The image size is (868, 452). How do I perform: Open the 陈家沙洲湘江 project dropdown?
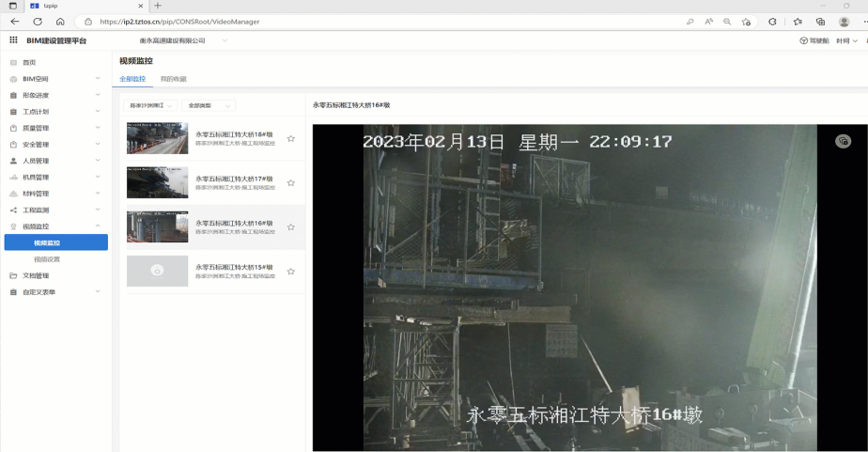(150, 105)
